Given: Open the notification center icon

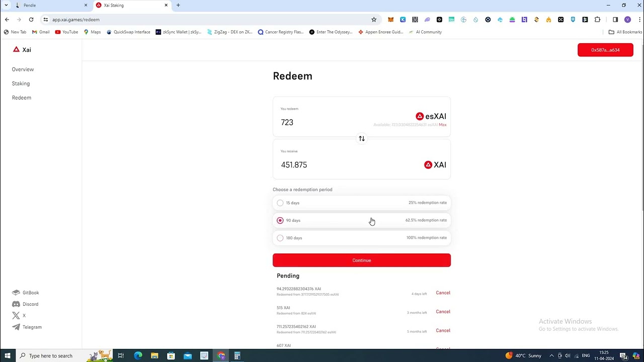Looking at the screenshot, I should [x=623, y=355].
